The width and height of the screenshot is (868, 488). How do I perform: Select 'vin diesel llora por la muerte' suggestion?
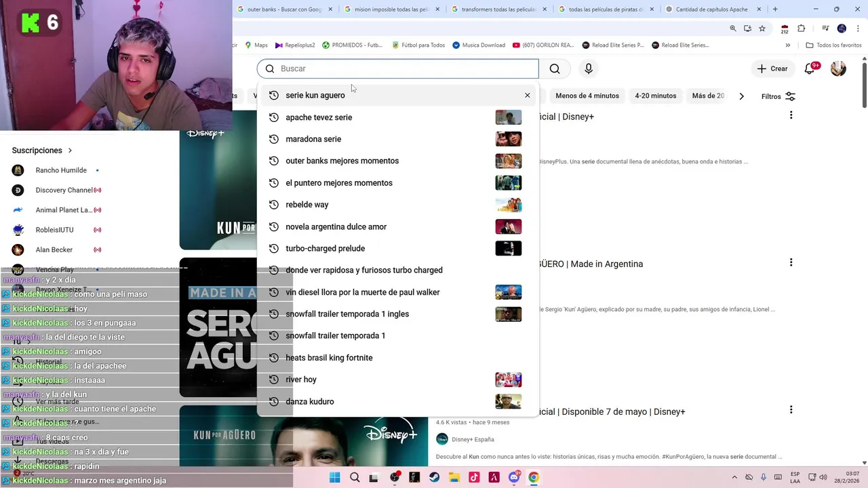[x=397, y=292]
